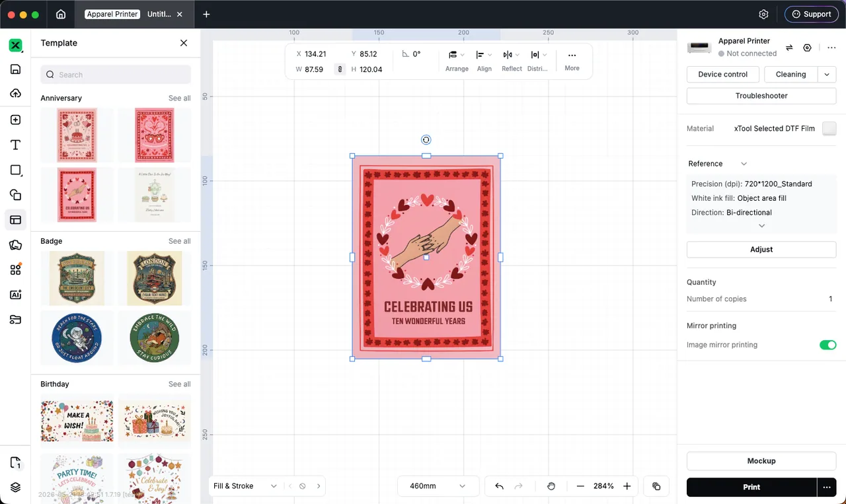Select the Rectangle shape tool
Screen dimensions: 846x504
click(x=15, y=170)
